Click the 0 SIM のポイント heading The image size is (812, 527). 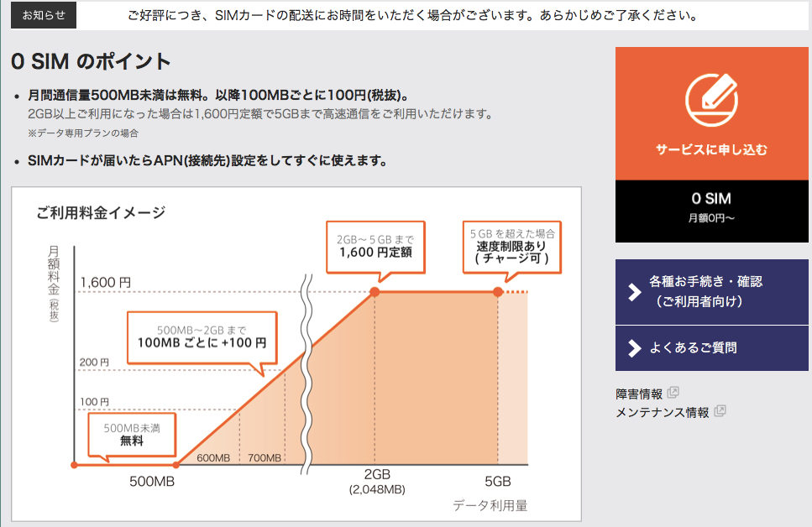point(92,61)
